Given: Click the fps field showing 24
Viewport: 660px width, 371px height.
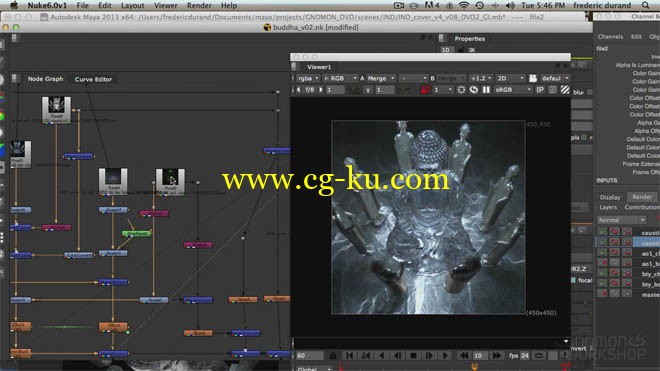Looking at the screenshot, I should pos(525,356).
